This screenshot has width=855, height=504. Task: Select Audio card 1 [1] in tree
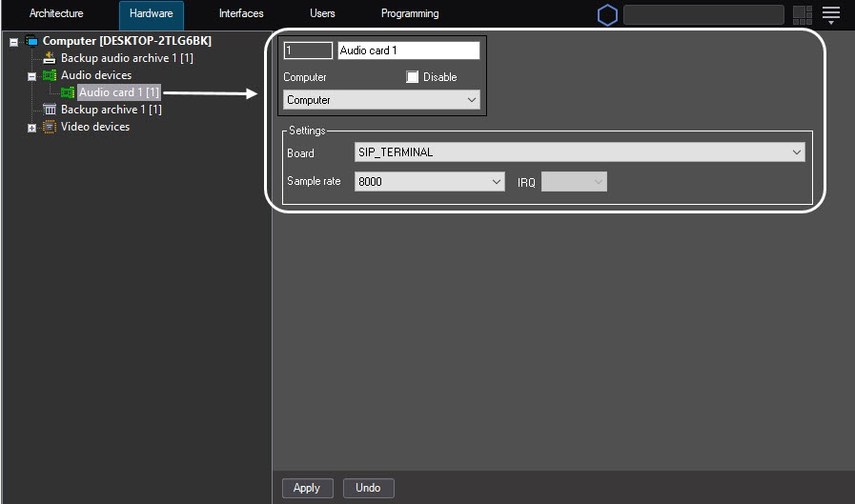119,92
